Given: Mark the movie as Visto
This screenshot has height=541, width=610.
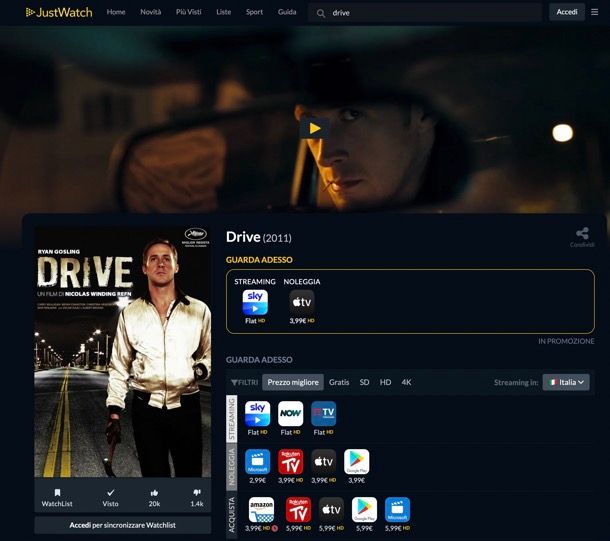Looking at the screenshot, I should point(110,498).
